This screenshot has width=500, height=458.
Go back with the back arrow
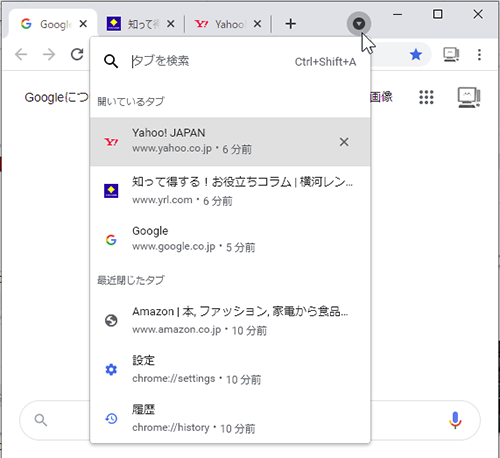pos(21,54)
